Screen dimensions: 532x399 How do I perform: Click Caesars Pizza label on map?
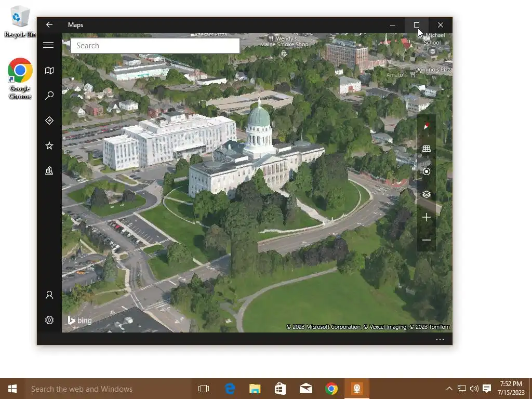click(211, 35)
